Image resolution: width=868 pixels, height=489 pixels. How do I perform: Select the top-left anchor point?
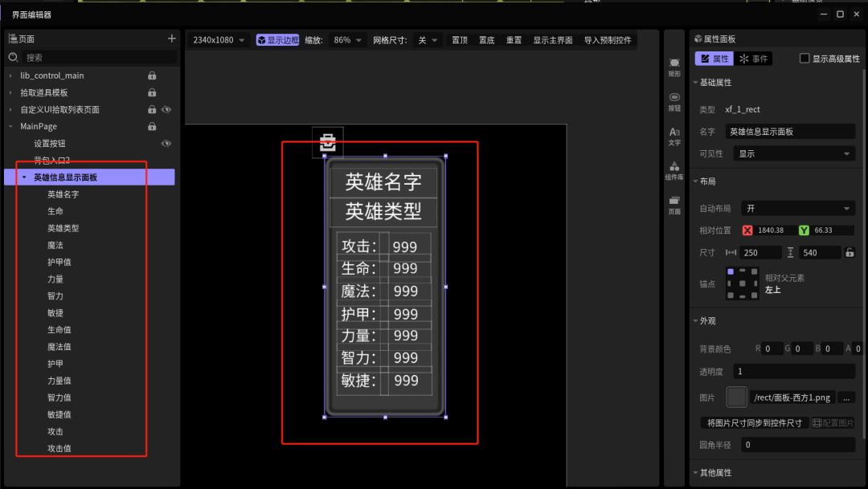[x=730, y=271]
